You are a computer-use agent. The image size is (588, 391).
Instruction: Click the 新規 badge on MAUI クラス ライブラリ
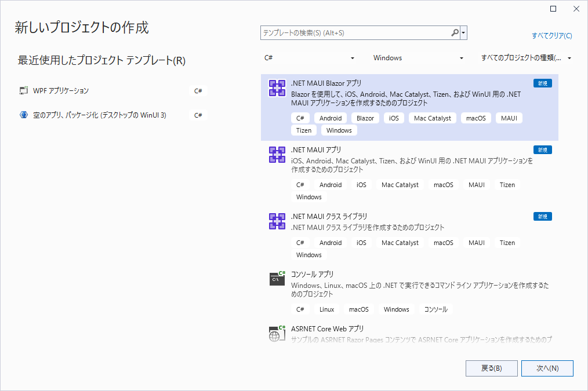point(543,217)
